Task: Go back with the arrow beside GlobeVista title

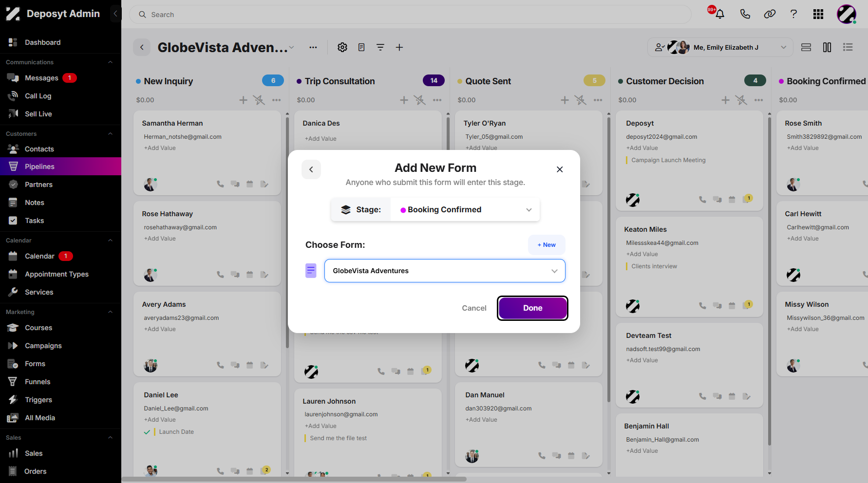Action: pyautogui.click(x=142, y=47)
